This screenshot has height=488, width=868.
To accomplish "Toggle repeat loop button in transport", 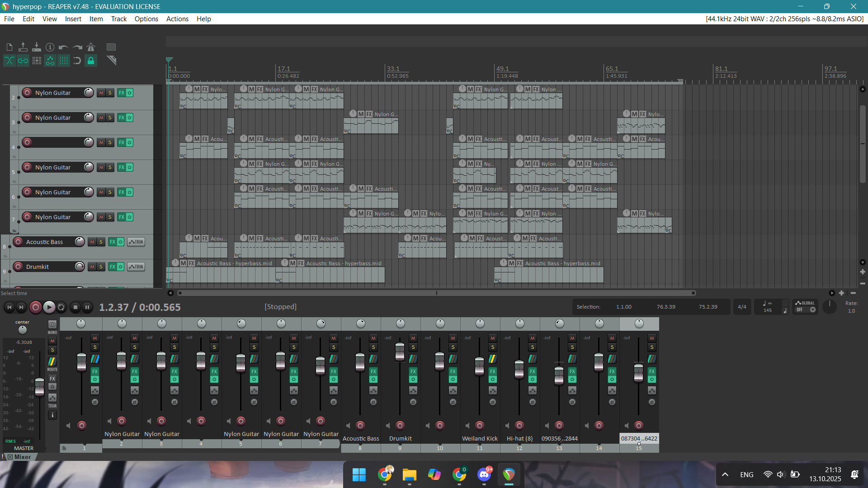I will (61, 307).
